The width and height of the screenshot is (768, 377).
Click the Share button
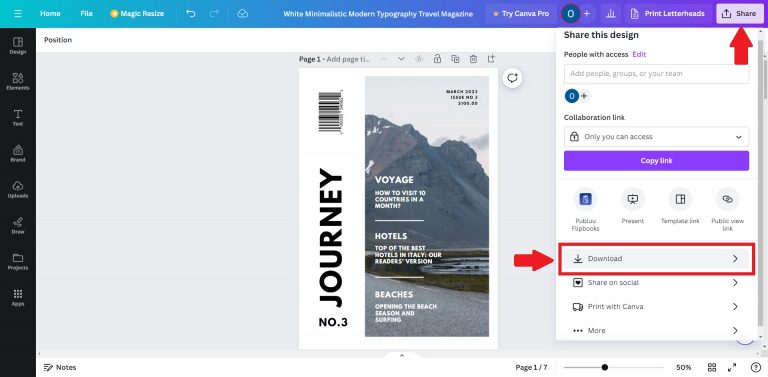point(739,14)
